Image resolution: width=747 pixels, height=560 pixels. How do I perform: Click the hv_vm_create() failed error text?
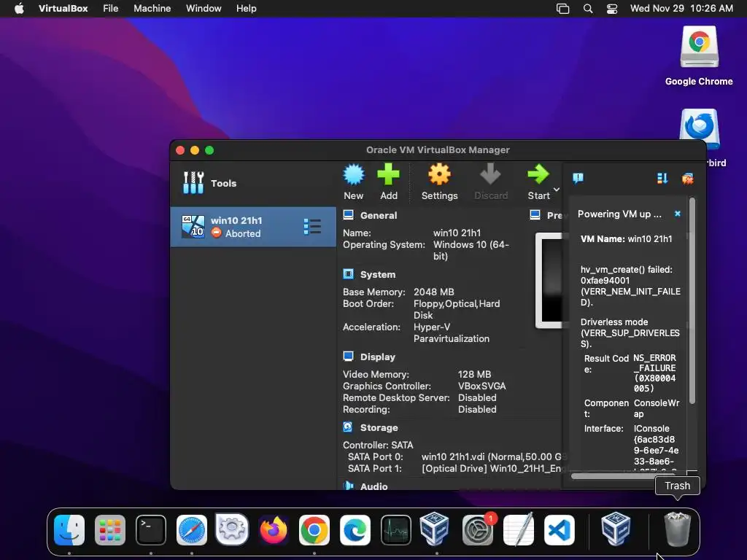(630, 286)
